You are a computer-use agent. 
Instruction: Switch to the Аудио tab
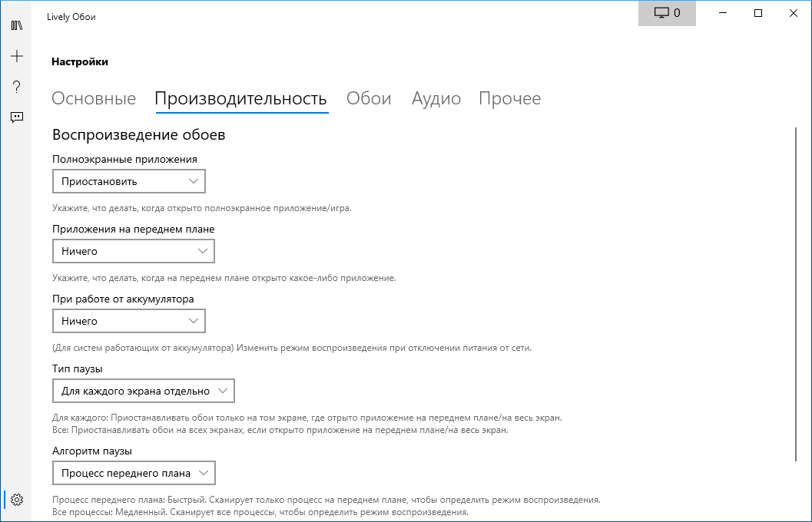pos(436,98)
